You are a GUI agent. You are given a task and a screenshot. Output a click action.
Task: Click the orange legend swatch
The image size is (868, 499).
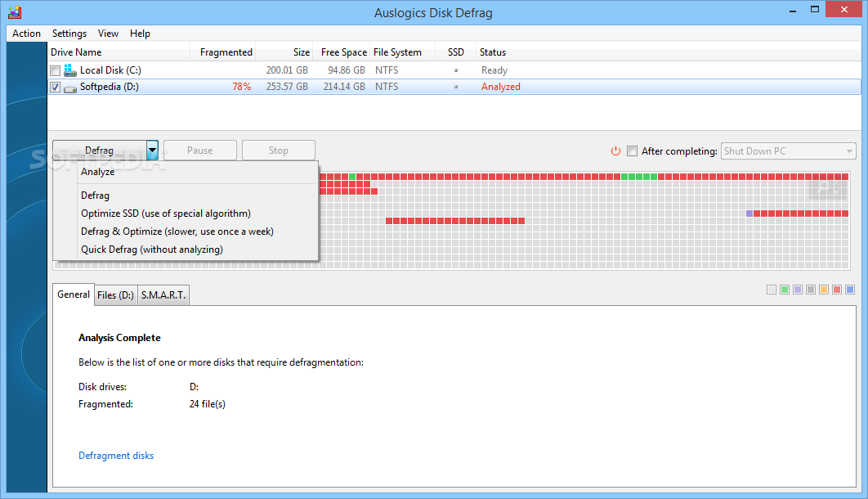click(824, 290)
